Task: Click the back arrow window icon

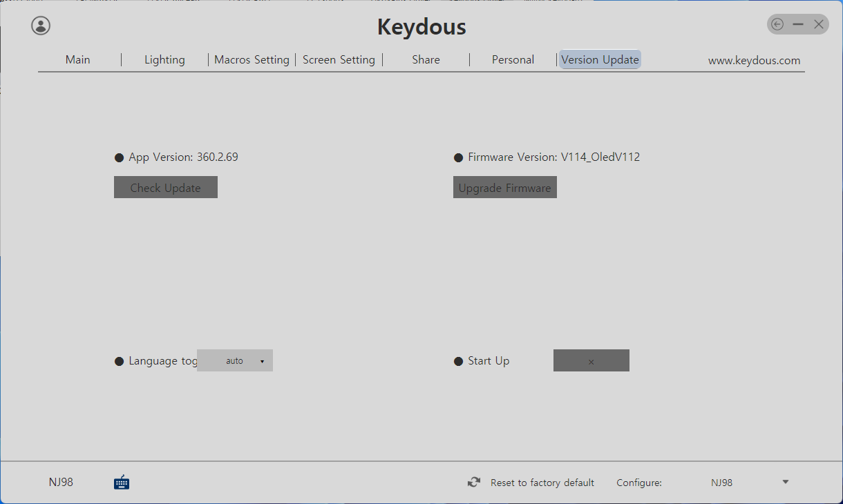Action: [x=777, y=24]
